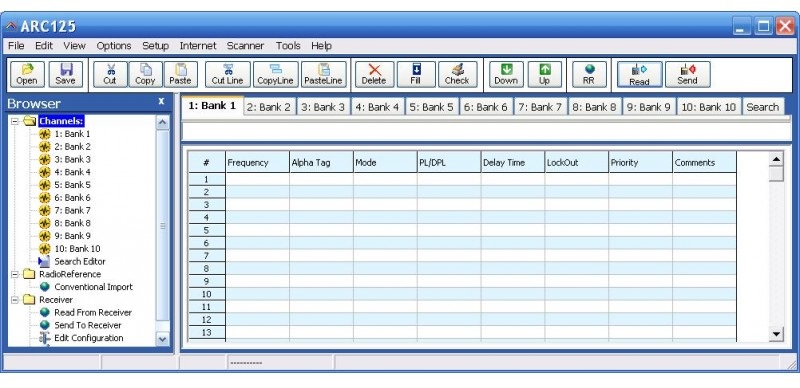
Task: Select the Cut Line tool
Action: (228, 75)
